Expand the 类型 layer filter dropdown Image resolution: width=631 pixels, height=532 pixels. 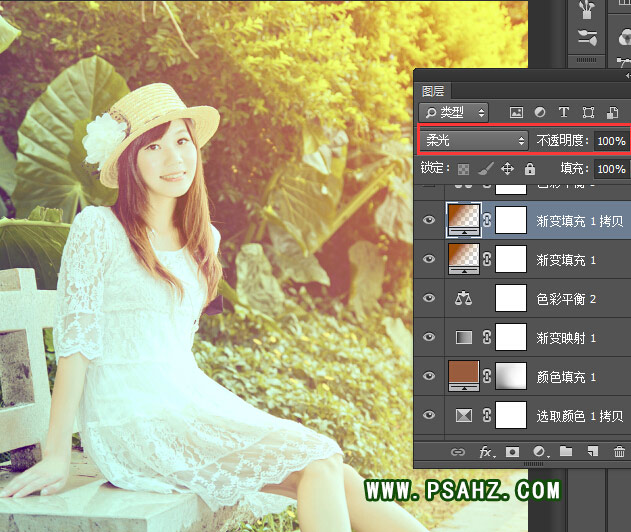tap(454, 112)
